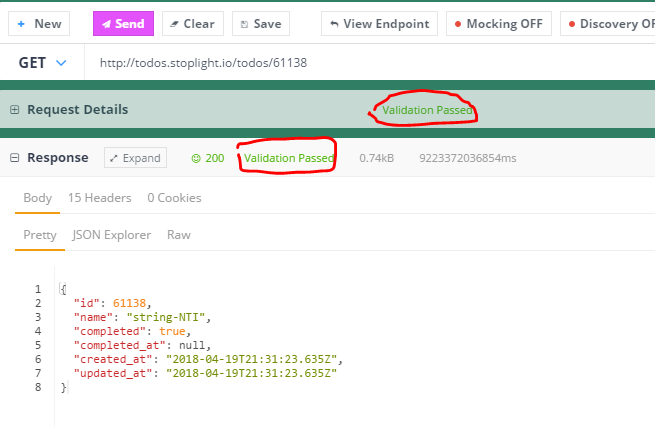655x427 pixels.
Task: Expand Request Details section plus icon
Action: 15,110
